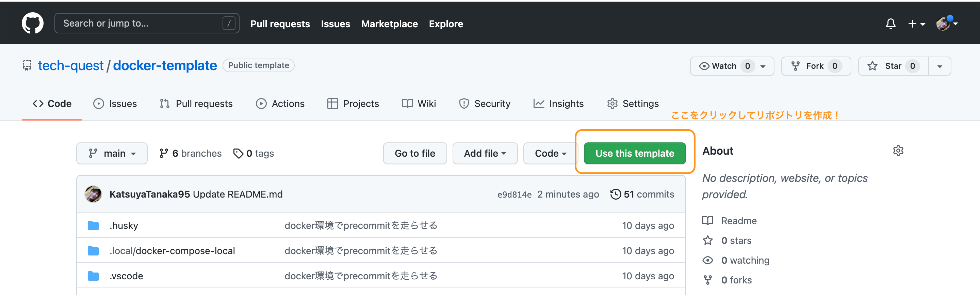Click the eye icon beside 0 watching
This screenshot has width=980, height=295.
tap(708, 260)
